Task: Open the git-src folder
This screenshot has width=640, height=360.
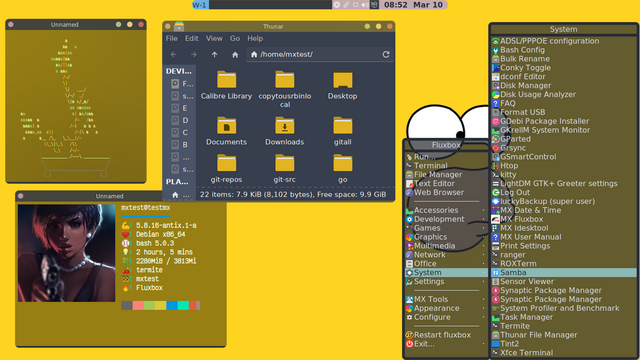Action: (284, 169)
